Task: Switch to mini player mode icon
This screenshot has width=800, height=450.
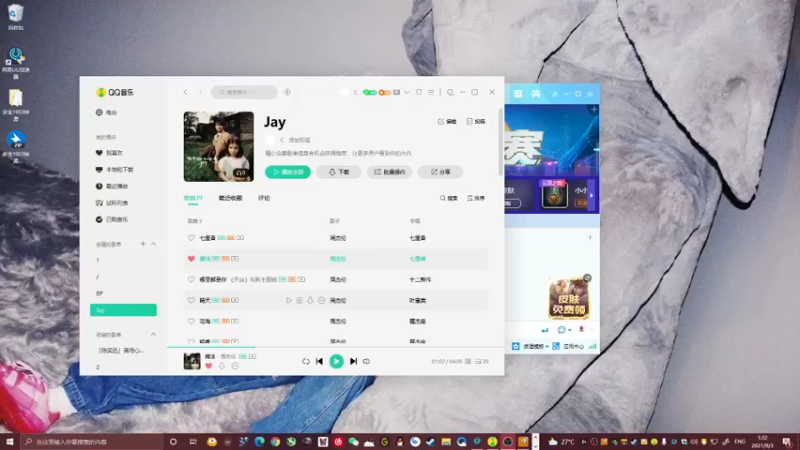Action: tap(450, 92)
